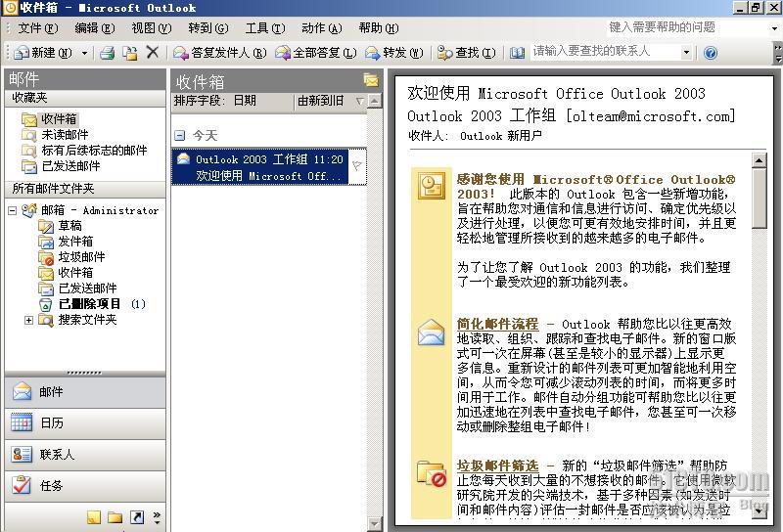The image size is (783, 532).
Task: Select 未读邮件 favorites folder
Action: 55,135
